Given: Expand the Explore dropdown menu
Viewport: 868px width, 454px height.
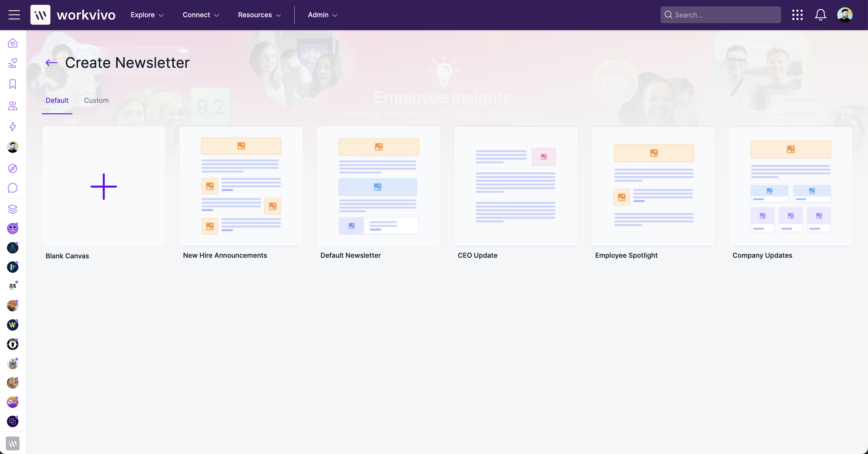Looking at the screenshot, I should coord(147,15).
